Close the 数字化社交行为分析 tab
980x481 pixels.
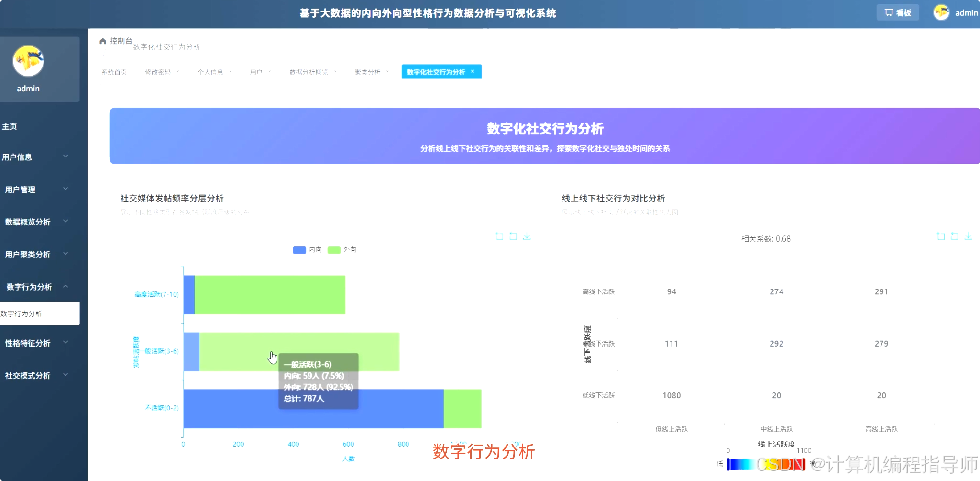click(x=473, y=71)
